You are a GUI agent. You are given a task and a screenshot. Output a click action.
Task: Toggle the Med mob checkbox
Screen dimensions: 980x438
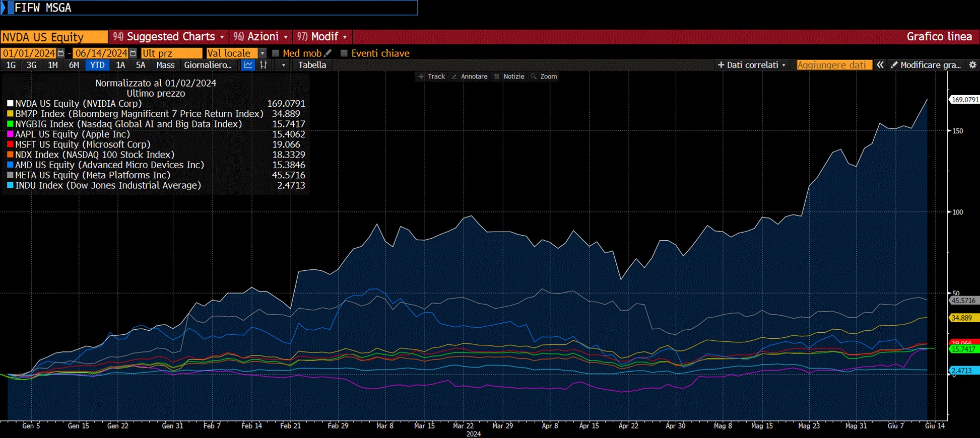click(276, 53)
